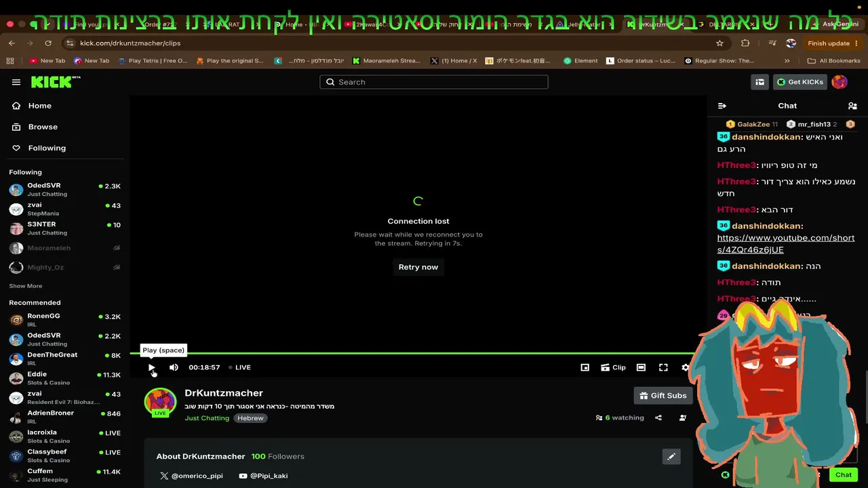Viewport: 868px width, 488px height.
Task: Open the Regular Show bookmark
Action: click(x=719, y=60)
